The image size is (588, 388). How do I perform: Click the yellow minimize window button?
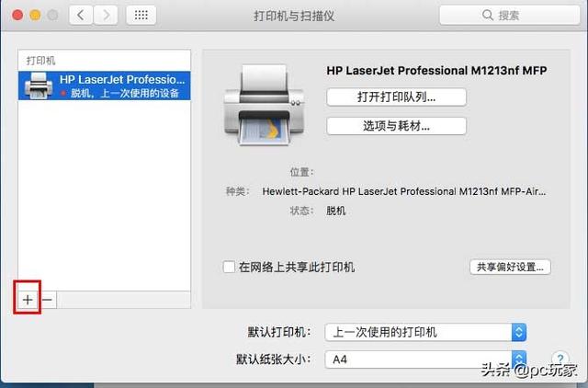pyautogui.click(x=35, y=15)
